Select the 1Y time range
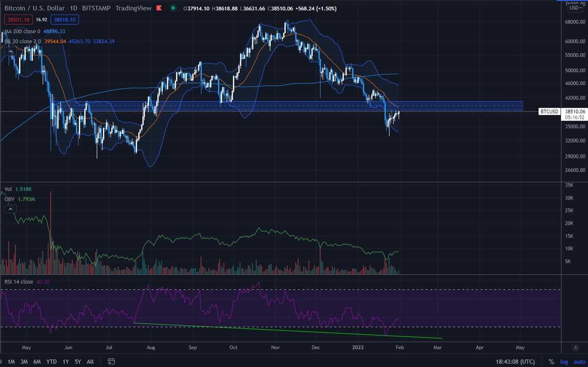Viewport: 588px width, 367px height. [x=65, y=362]
